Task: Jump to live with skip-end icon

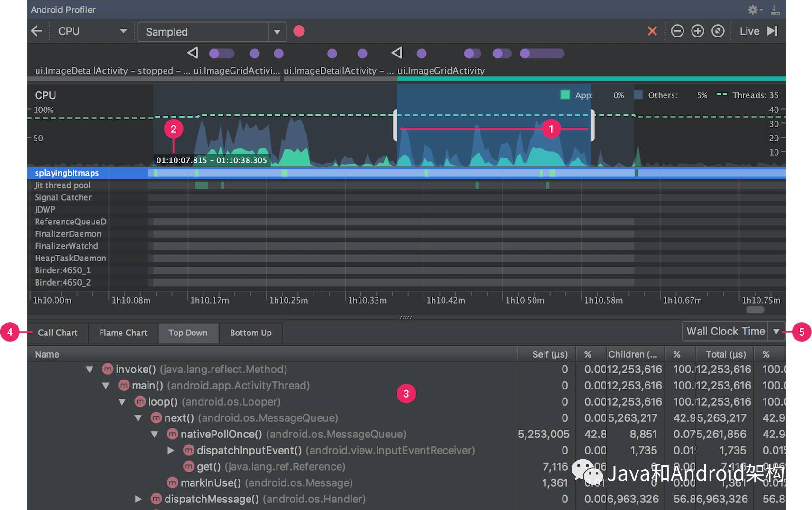Action: tap(773, 31)
